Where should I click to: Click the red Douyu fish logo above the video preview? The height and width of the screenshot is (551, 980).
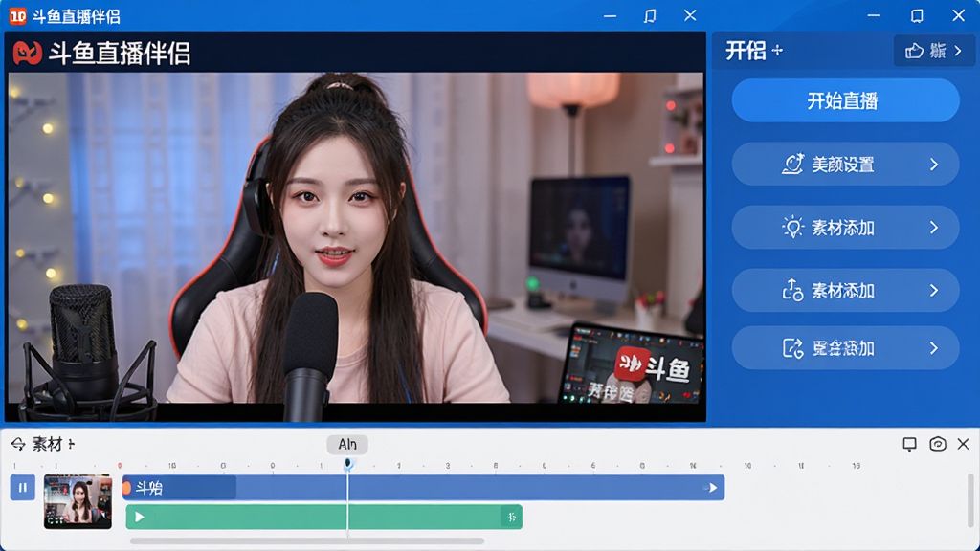[28, 54]
